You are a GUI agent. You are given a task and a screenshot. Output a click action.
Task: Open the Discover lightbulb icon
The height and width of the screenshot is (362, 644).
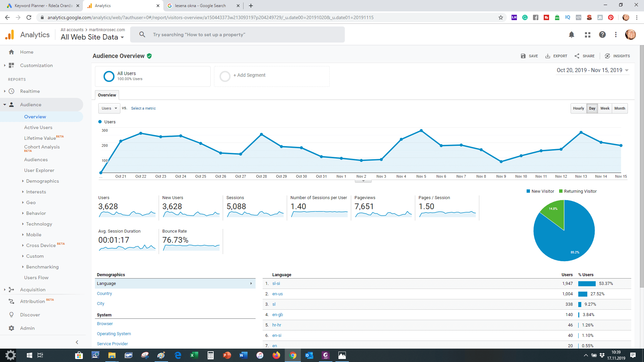click(11, 315)
